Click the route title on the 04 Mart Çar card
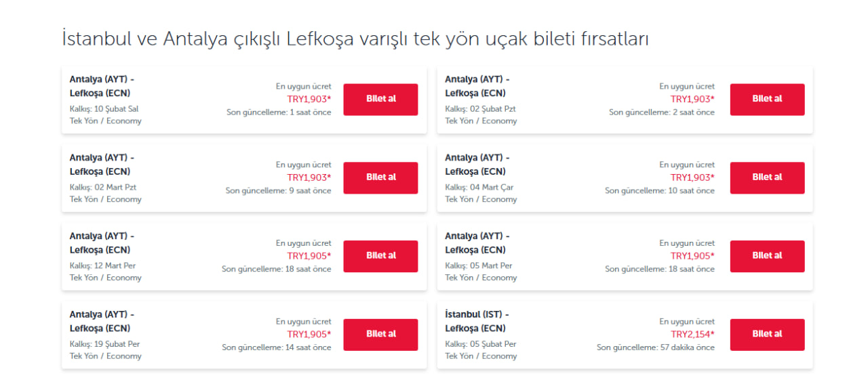 tap(477, 165)
